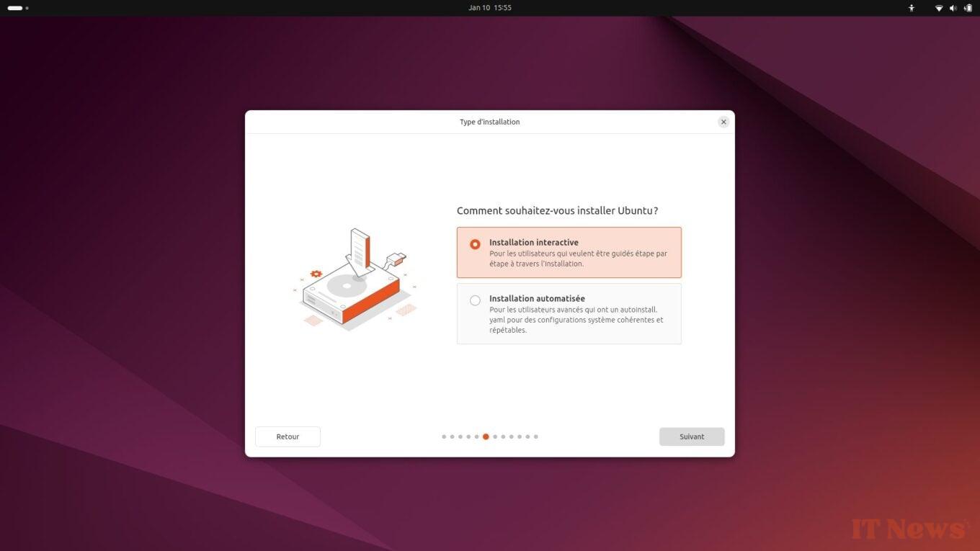The image size is (980, 551).
Task: Open the system status tray menu
Action: point(953,8)
